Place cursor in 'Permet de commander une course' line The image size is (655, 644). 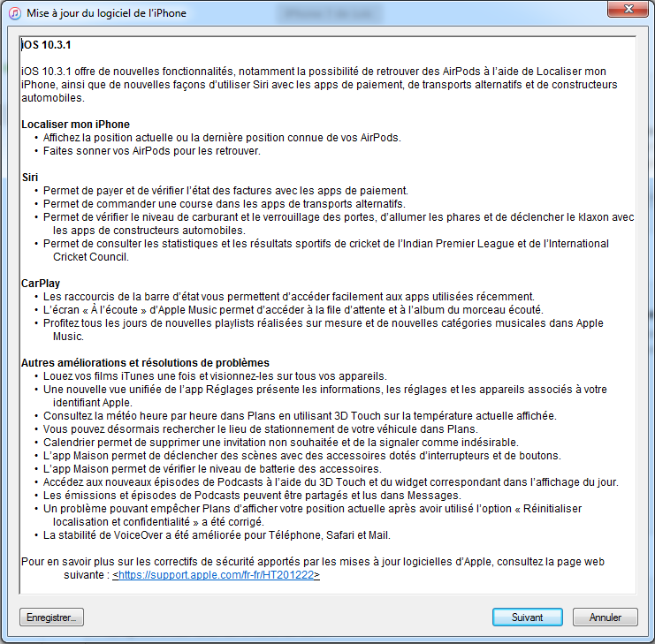(225, 204)
